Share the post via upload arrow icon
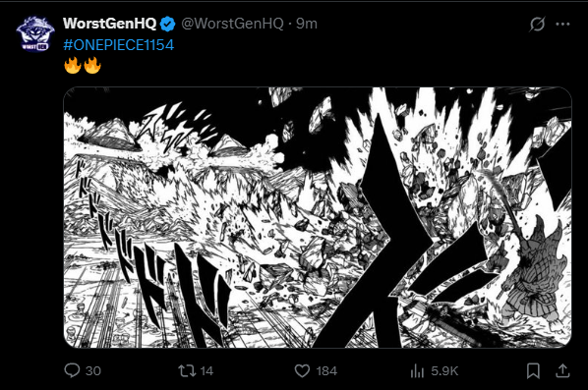The width and height of the screenshot is (588, 390). click(562, 370)
